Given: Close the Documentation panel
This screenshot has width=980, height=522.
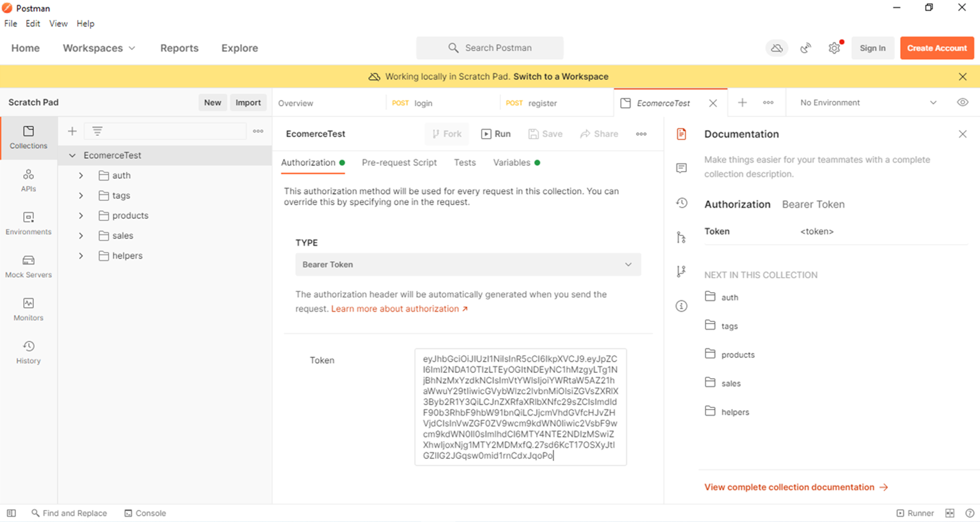Looking at the screenshot, I should pos(963,134).
